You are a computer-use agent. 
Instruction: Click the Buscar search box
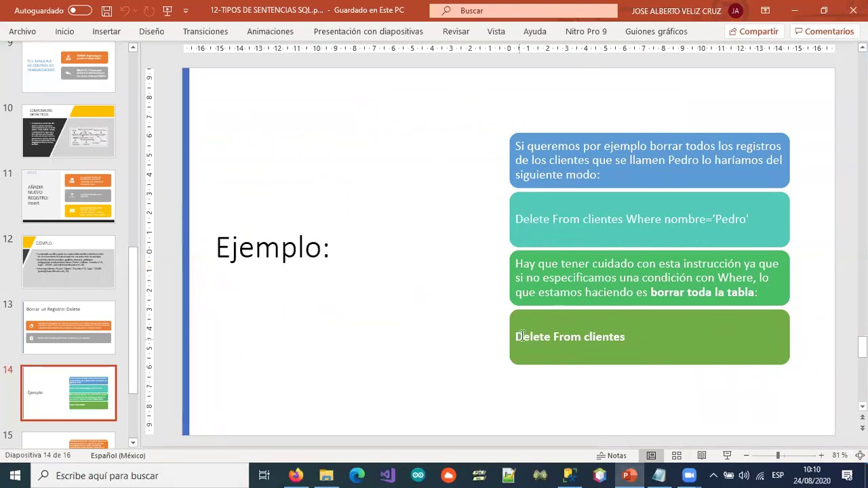tap(524, 11)
